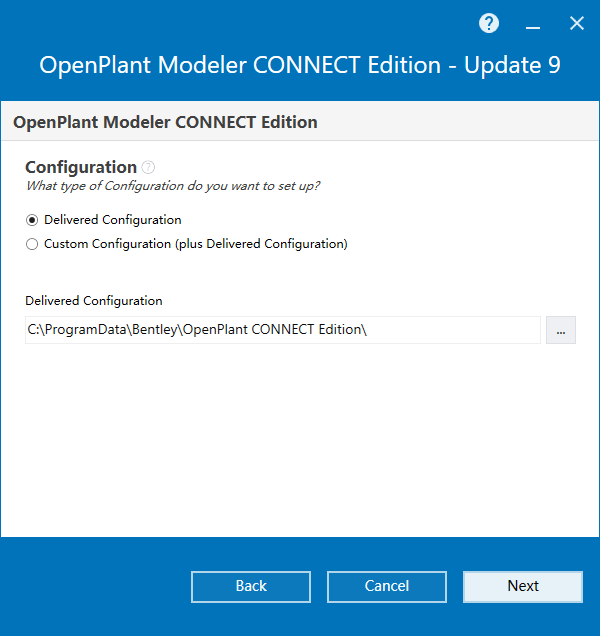Image resolution: width=600 pixels, height=636 pixels.
Task: Select the Delivered Configuration radio button
Action: click(32, 220)
